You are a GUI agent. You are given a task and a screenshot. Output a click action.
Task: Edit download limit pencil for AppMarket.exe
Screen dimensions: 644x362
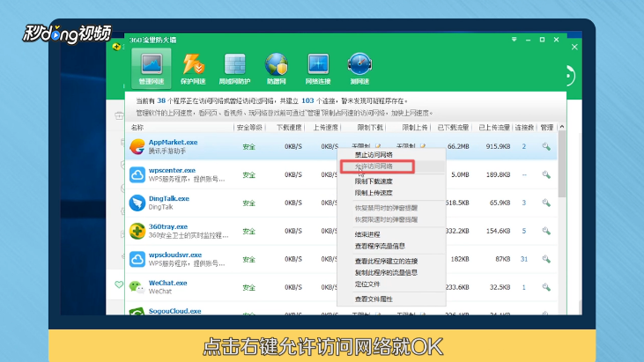point(378,145)
